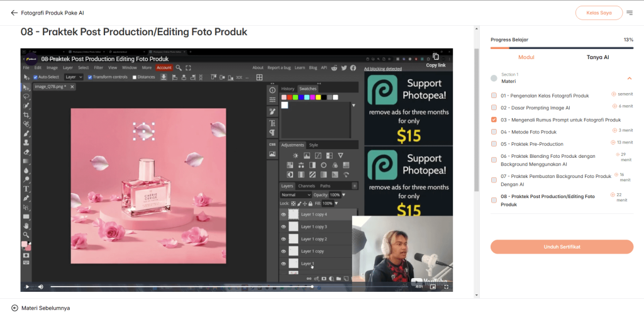Open the Fill 100% slider arrow
The width and height of the screenshot is (644, 317).
coord(336,203)
